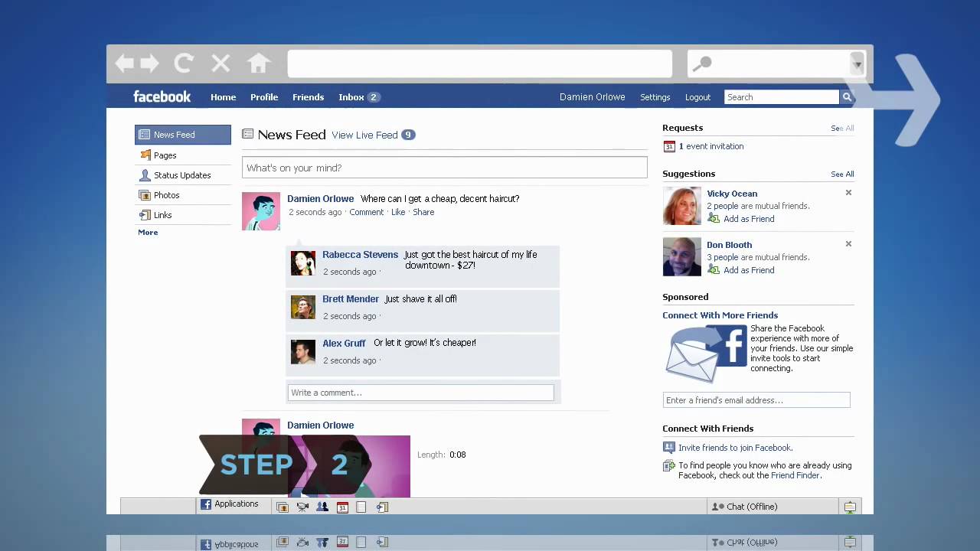Select Status Updates in the sidebar
The width and height of the screenshot is (980, 551).
tap(183, 174)
